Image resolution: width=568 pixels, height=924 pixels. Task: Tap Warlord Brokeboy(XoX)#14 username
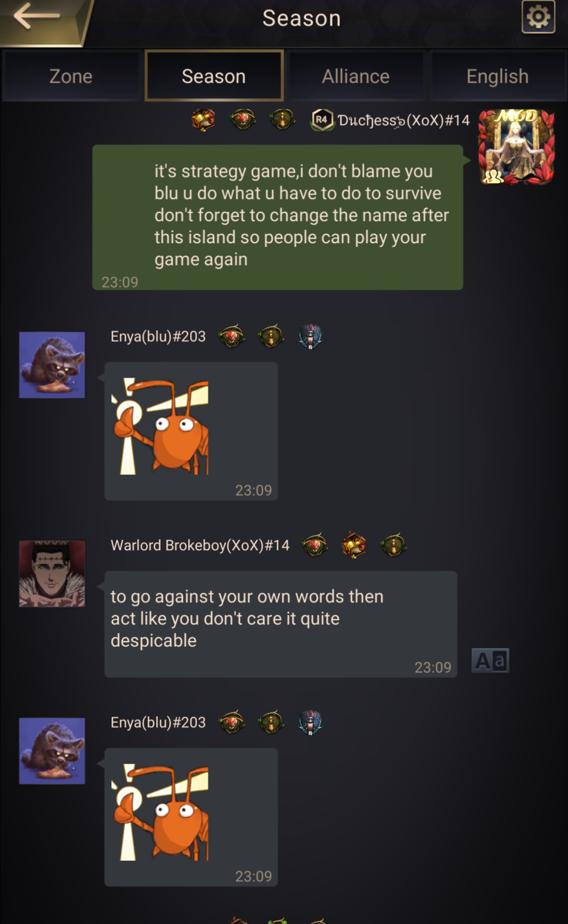tap(200, 545)
